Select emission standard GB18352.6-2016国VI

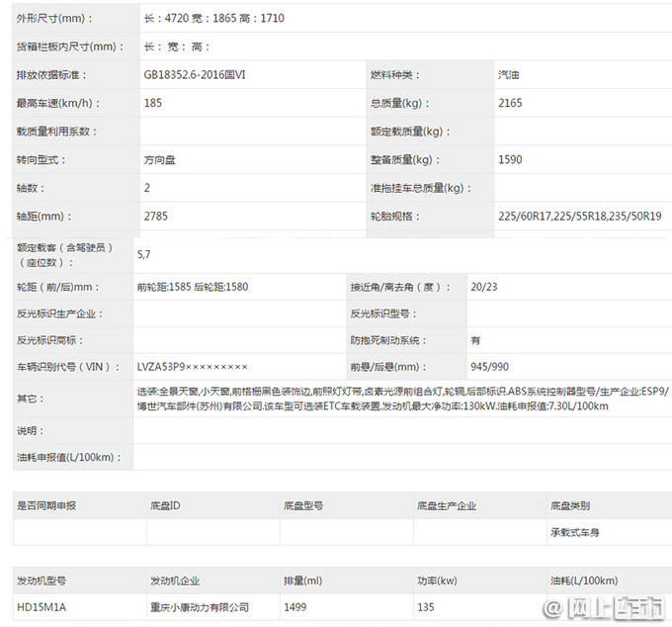tap(195, 75)
